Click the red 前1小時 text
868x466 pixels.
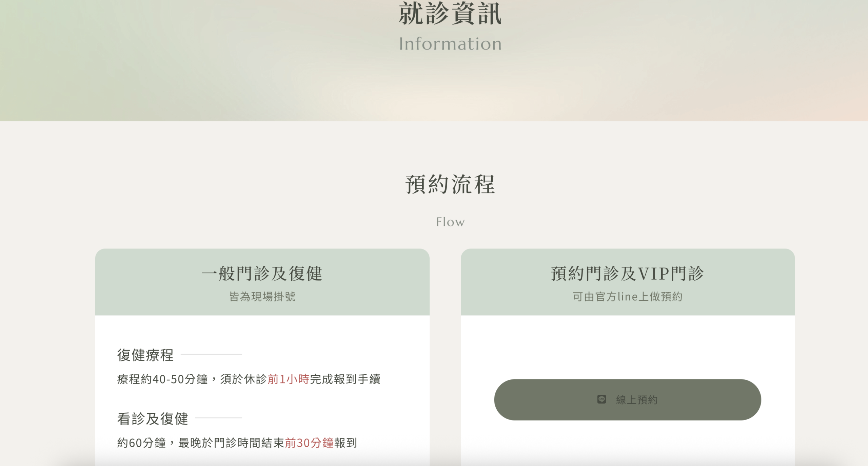[x=288, y=379]
